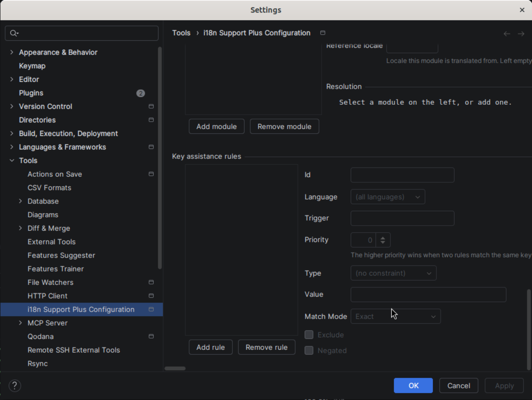
Task: Select CSV Formats under Tools
Action: click(x=49, y=188)
